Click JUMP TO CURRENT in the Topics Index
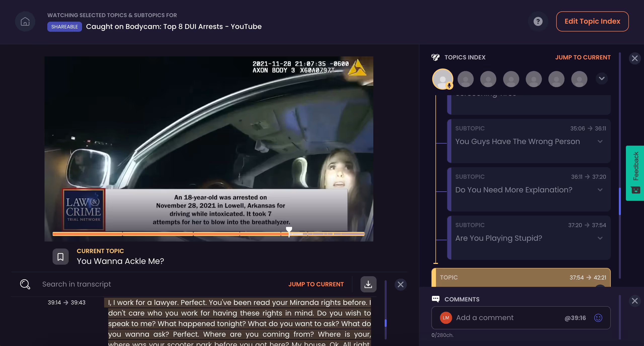The image size is (644, 346). (x=583, y=57)
